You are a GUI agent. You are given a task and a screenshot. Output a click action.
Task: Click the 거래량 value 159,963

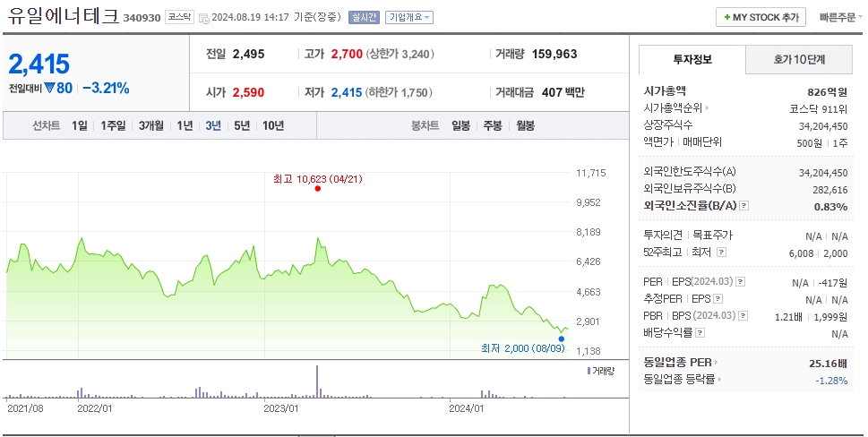click(x=554, y=55)
